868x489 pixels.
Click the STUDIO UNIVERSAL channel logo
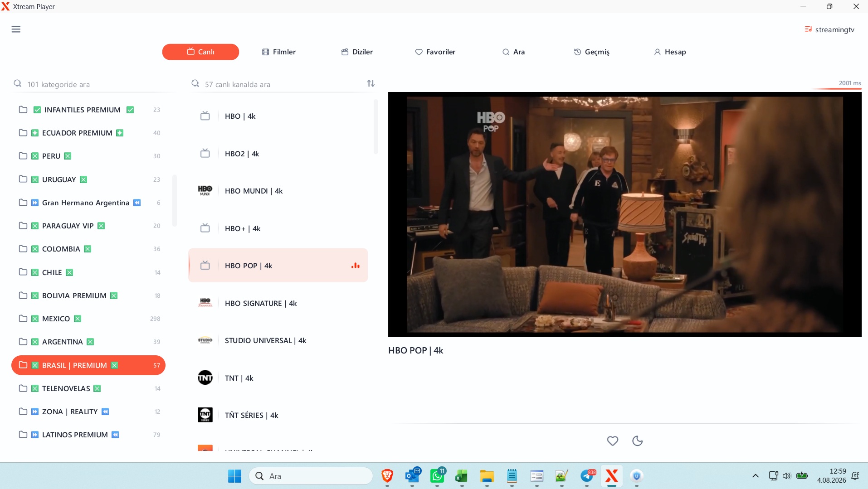click(205, 340)
